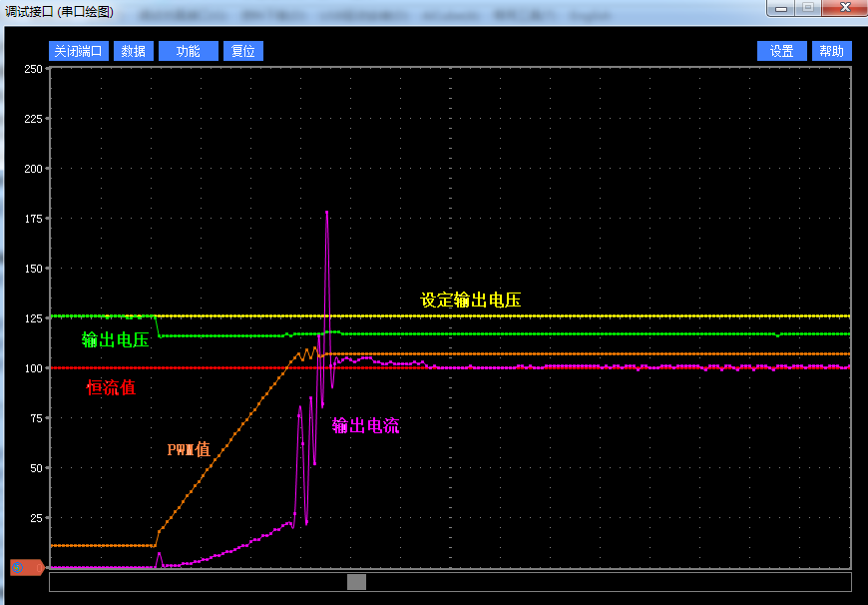Viewport: 868px width, 605px height.
Task: Open the 功能 button
Action: [x=189, y=51]
